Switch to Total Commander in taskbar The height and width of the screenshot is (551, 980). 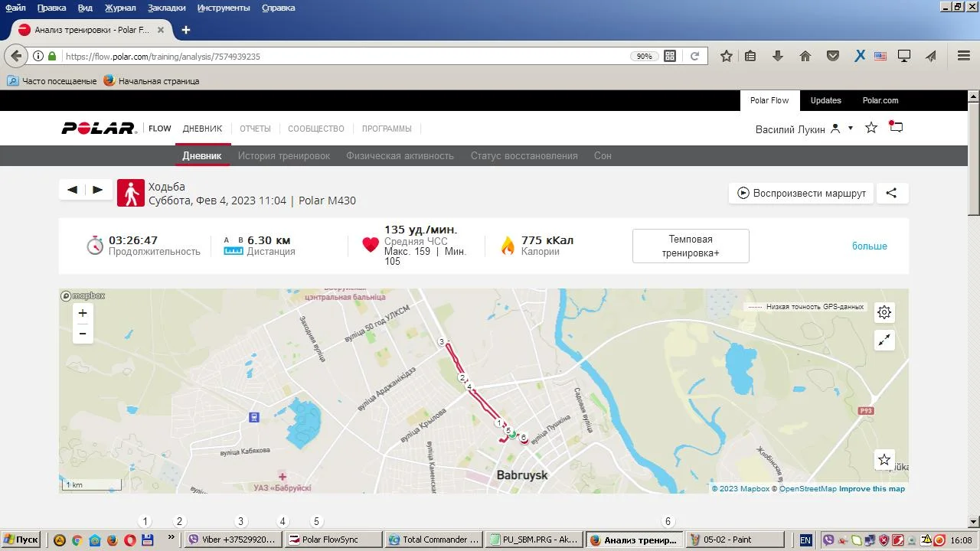(x=433, y=540)
